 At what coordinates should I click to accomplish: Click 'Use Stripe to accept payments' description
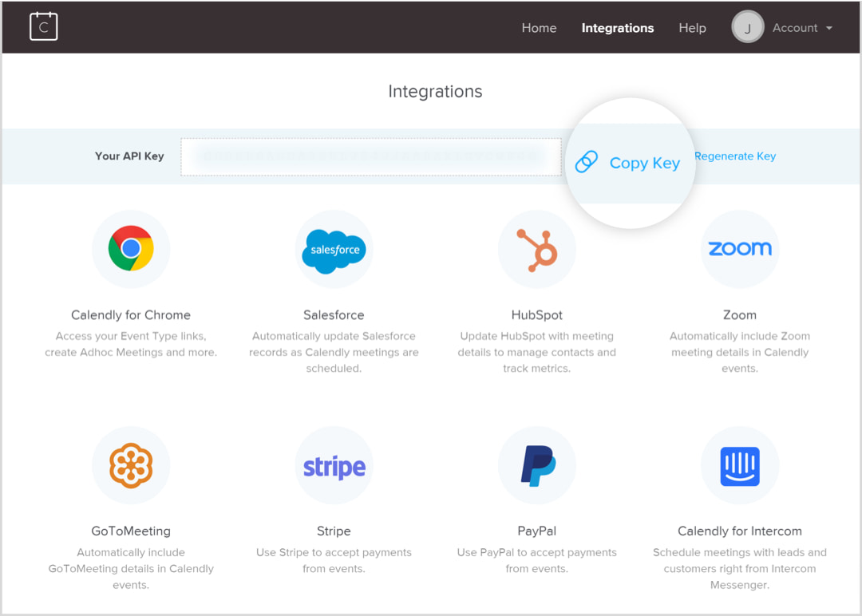[334, 560]
